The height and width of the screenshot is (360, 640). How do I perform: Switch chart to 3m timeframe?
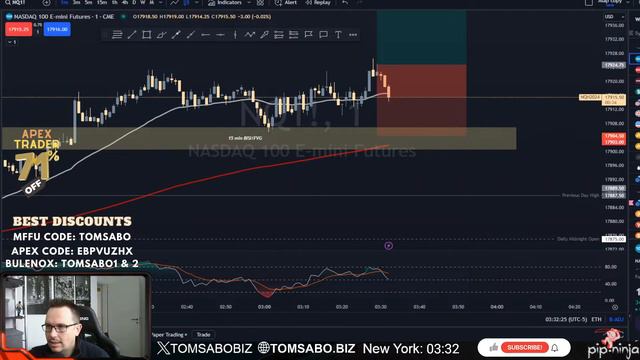76,2
